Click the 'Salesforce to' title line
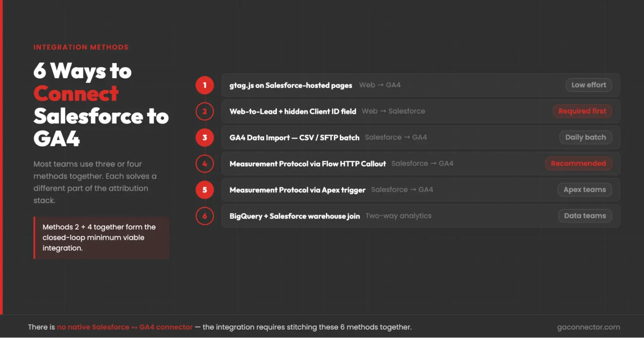 tap(101, 116)
